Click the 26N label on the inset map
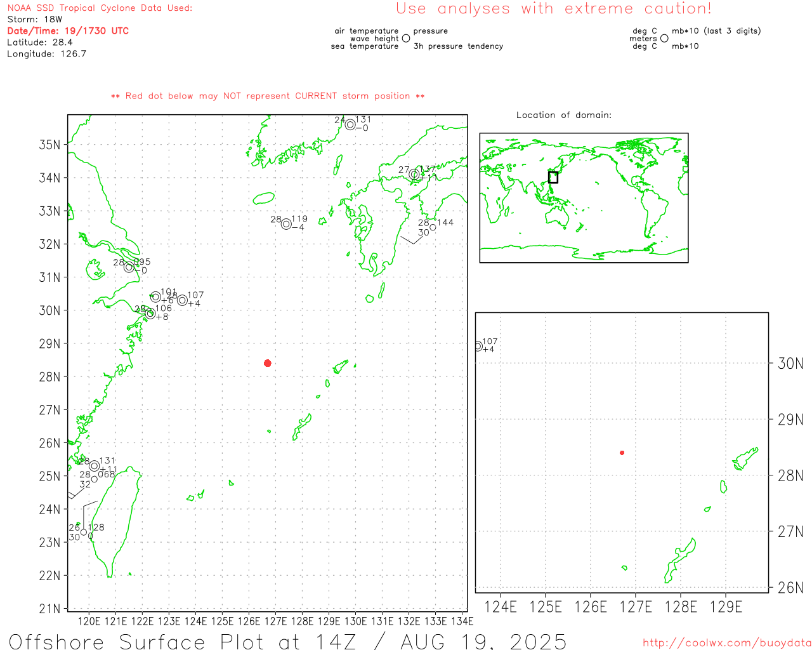The height and width of the screenshot is (650, 812). 790,588
